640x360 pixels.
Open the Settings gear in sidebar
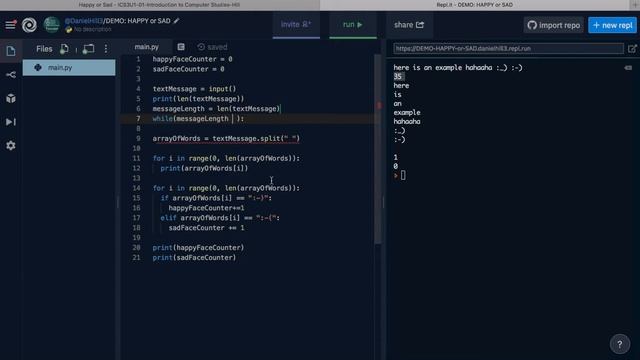click(x=11, y=146)
